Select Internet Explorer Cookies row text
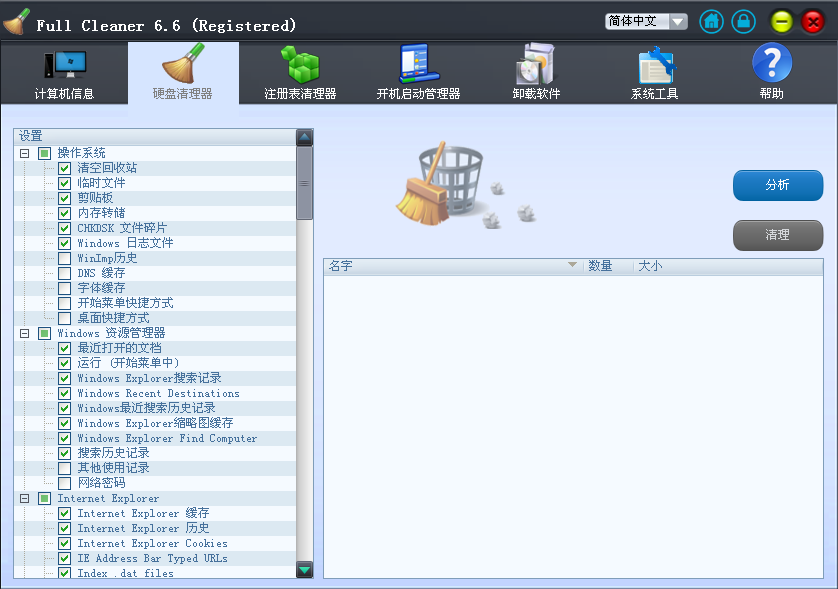Image resolution: width=838 pixels, height=589 pixels. 153,544
